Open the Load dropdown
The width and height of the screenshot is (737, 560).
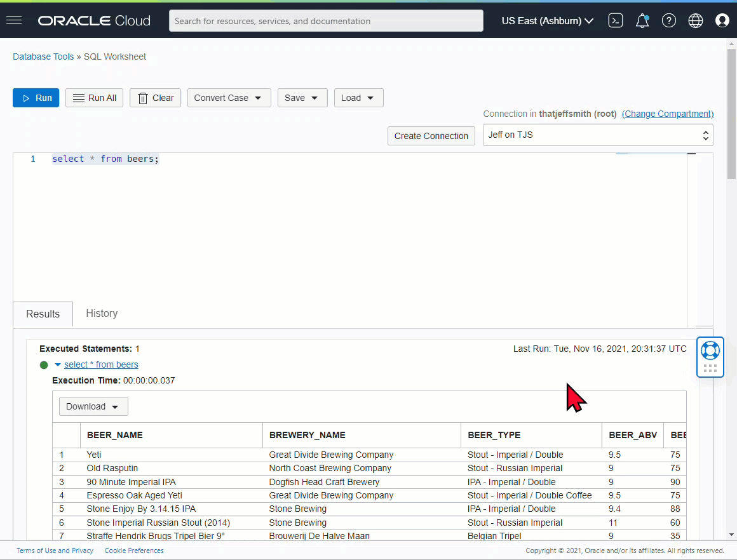(358, 98)
